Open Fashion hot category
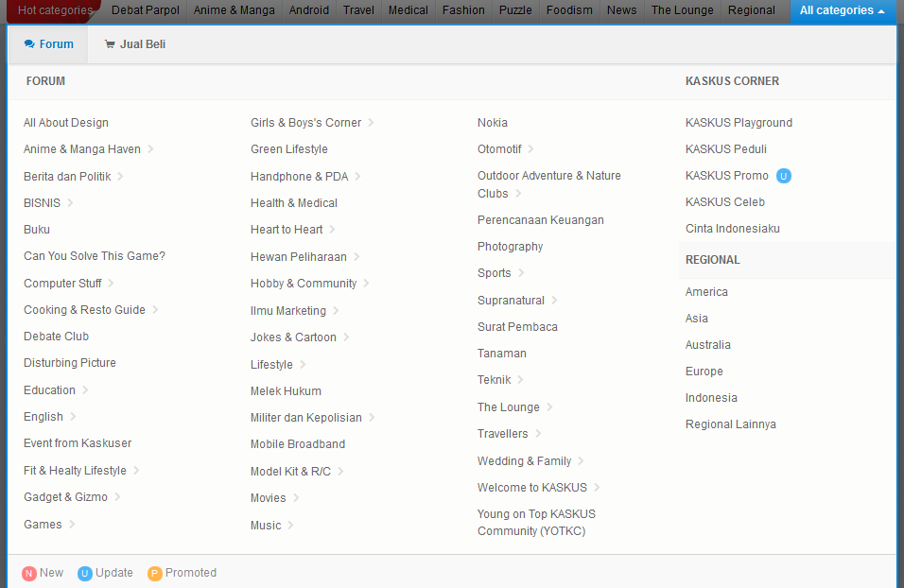The height and width of the screenshot is (588, 904). pyautogui.click(x=463, y=10)
